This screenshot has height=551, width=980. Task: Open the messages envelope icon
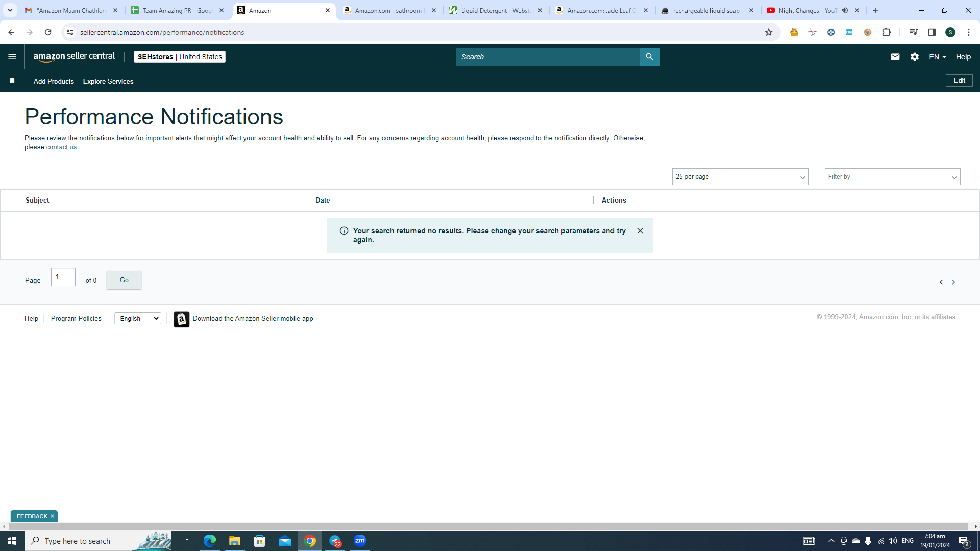pyautogui.click(x=895, y=57)
